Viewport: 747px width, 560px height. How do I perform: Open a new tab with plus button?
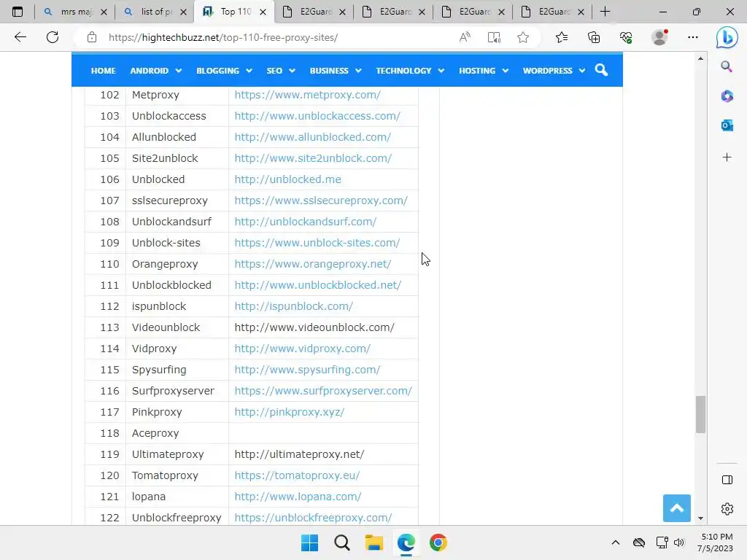pos(605,12)
